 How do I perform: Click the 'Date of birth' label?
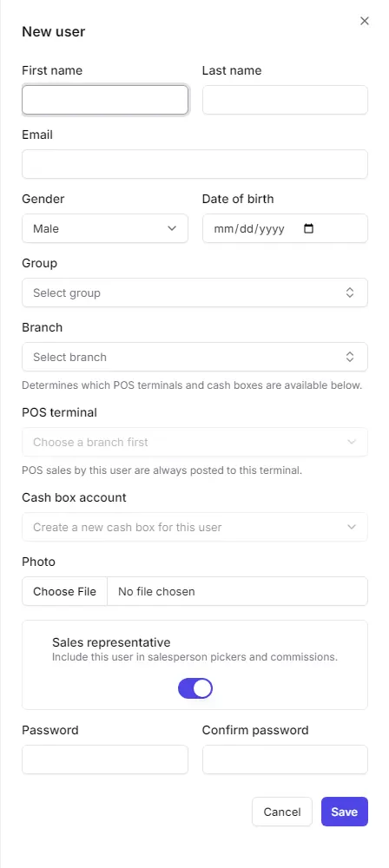[x=238, y=198]
